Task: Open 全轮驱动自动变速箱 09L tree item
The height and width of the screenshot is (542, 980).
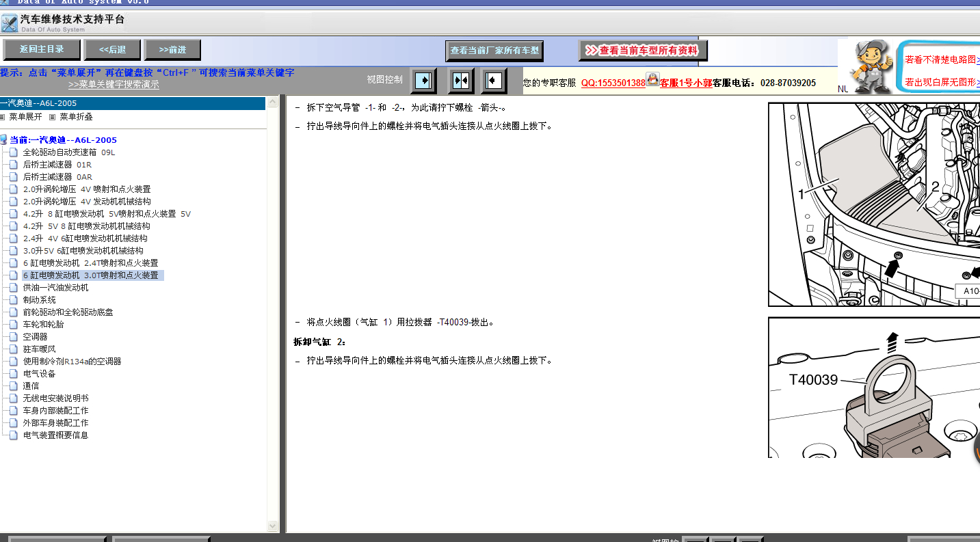Action: (69, 152)
